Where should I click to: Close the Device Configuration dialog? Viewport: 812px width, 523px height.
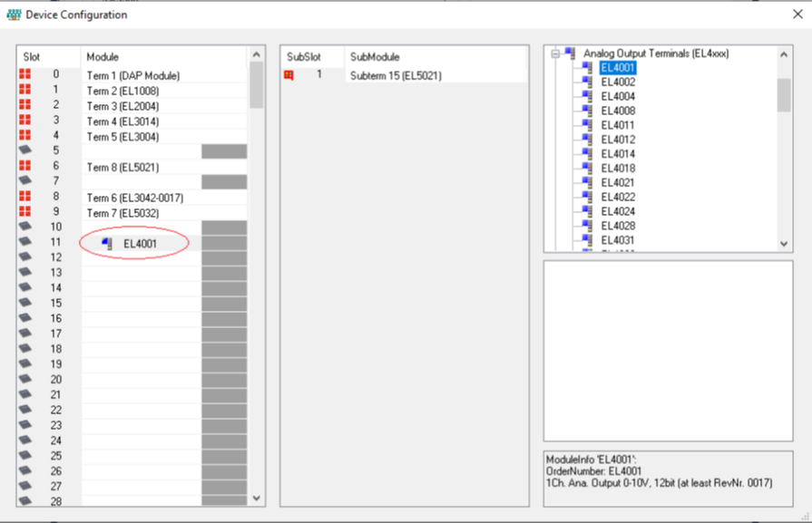(x=797, y=14)
